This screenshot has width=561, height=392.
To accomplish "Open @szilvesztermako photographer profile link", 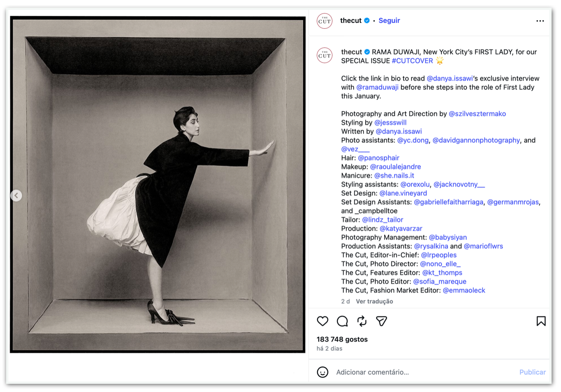I will [477, 114].
